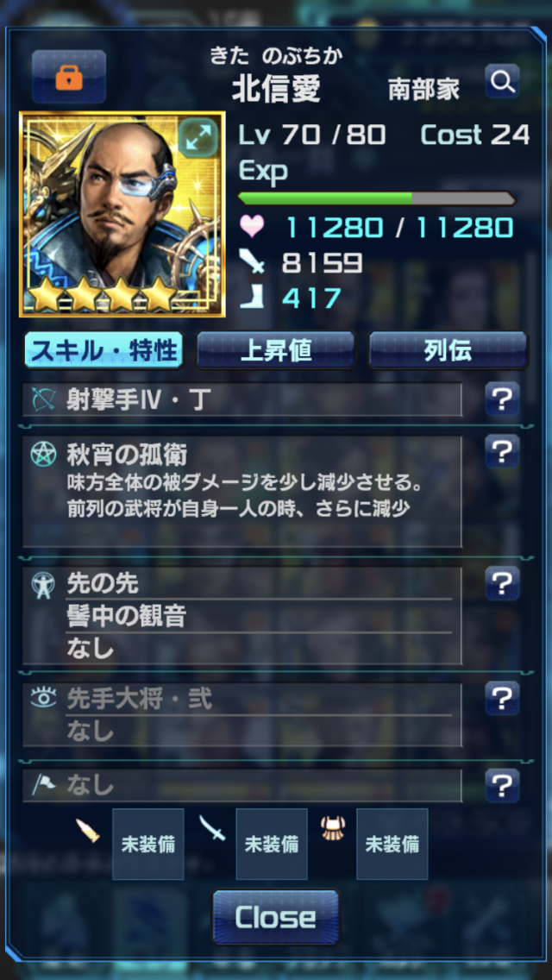Expand the character portrait fullscreen
552x980 pixels.
click(198, 137)
